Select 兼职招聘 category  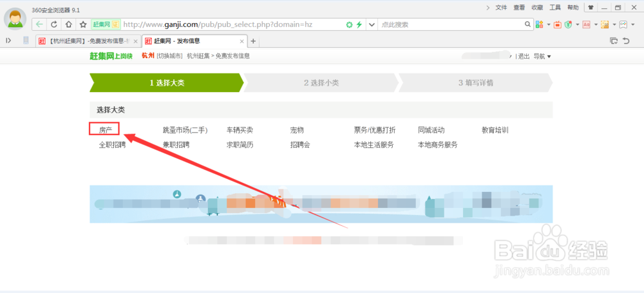point(176,145)
